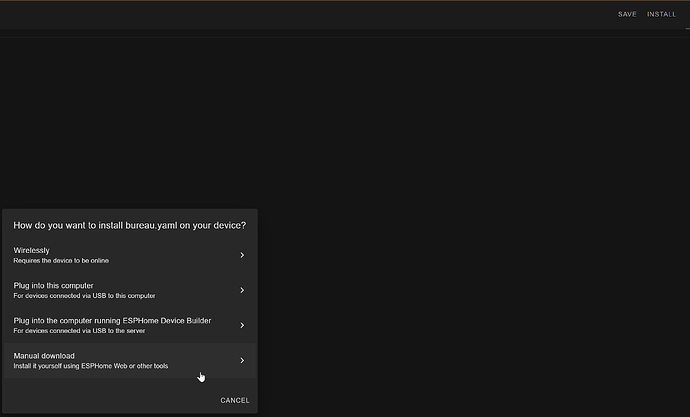Click the SAVE button in the top bar
Screen dimensions: 690x417
pos(627,15)
